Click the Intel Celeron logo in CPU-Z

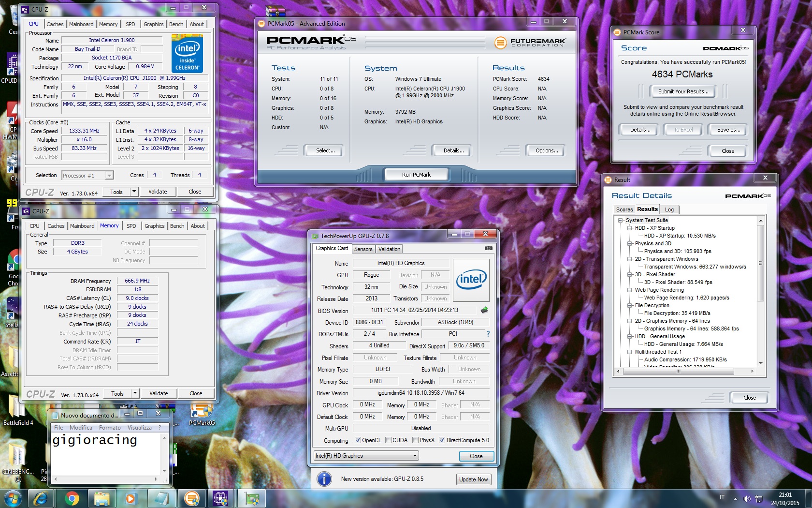coord(187,53)
